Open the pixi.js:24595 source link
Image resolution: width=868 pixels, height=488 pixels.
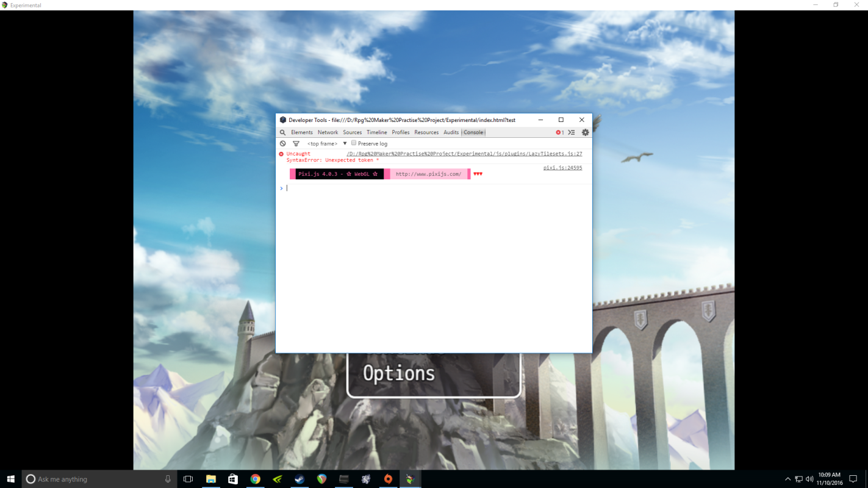(563, 168)
